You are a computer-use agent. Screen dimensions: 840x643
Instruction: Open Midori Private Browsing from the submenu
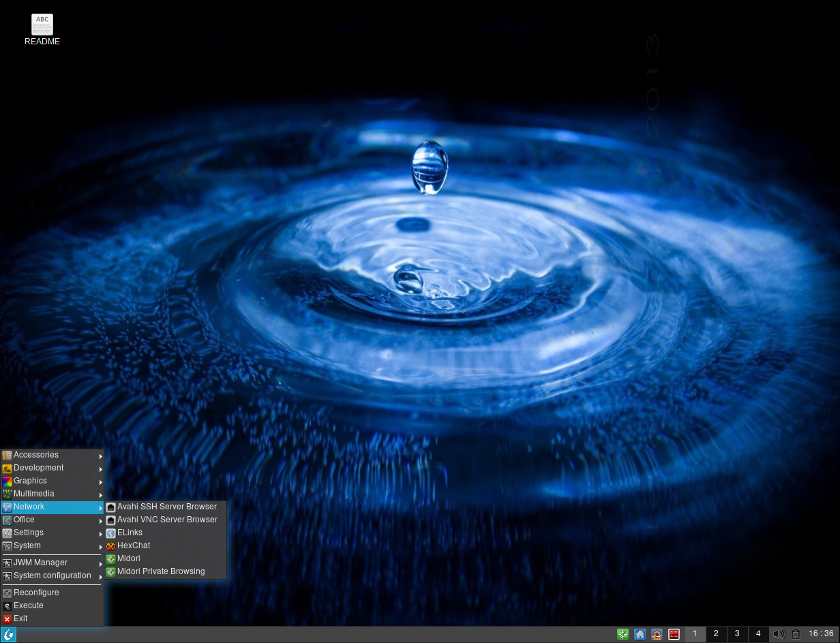click(x=166, y=572)
